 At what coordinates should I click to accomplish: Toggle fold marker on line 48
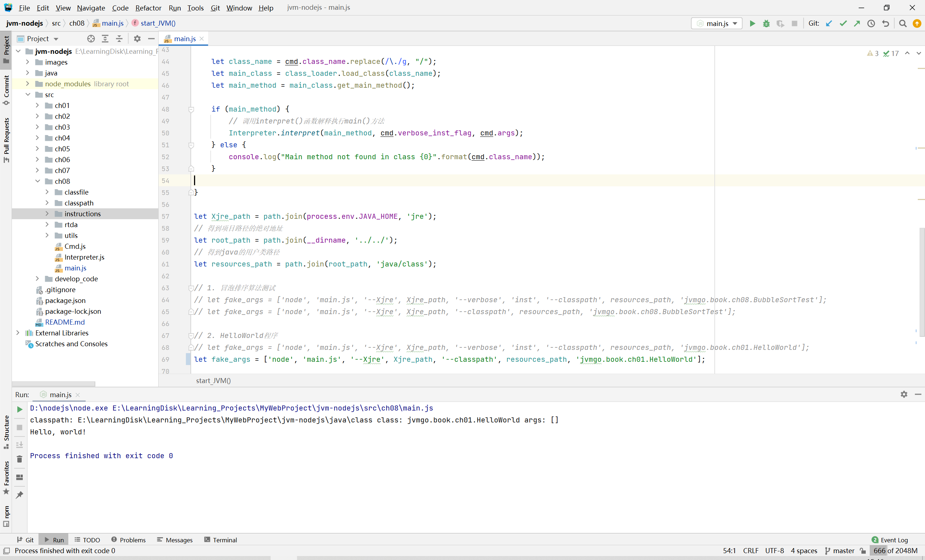(191, 109)
